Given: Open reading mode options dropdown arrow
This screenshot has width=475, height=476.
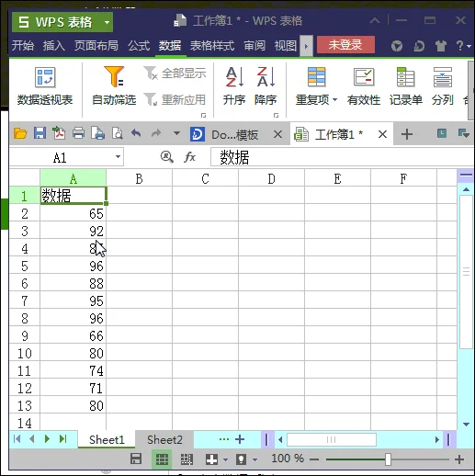Looking at the screenshot, I should point(226,459).
